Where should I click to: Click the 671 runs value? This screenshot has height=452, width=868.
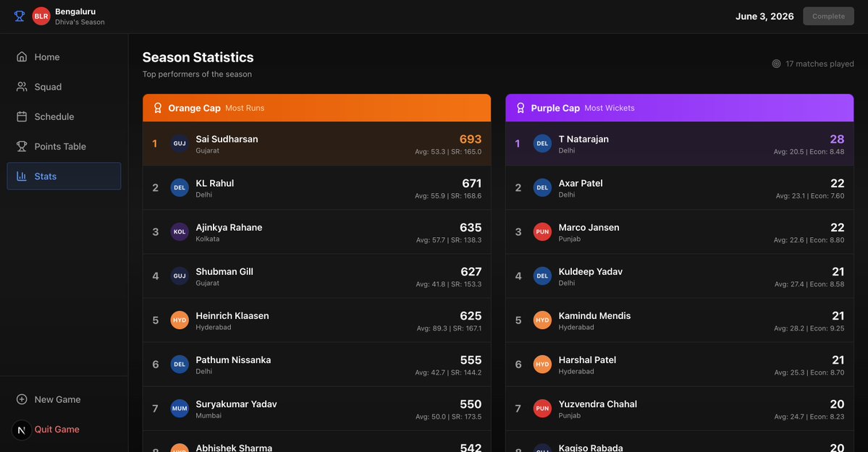click(x=471, y=183)
